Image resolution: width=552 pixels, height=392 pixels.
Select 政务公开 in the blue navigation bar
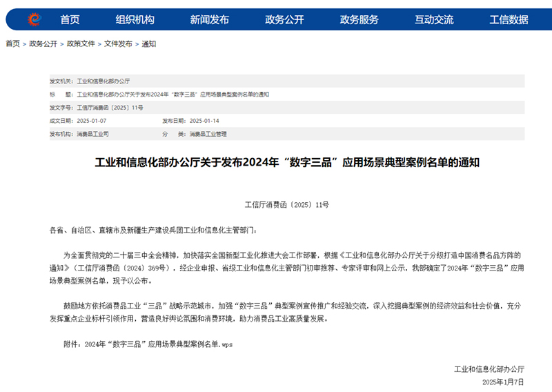(284, 20)
